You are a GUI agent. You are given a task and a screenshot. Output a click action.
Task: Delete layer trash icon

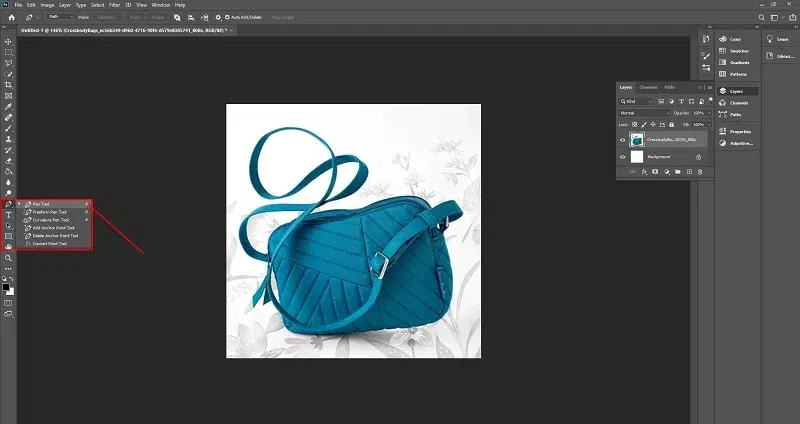[x=700, y=172]
